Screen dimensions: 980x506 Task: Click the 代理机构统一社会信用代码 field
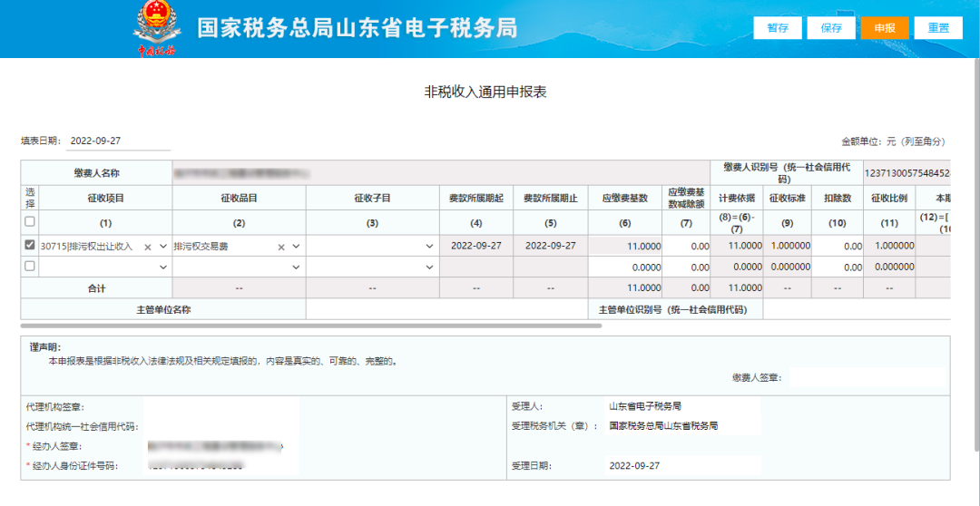(221, 427)
